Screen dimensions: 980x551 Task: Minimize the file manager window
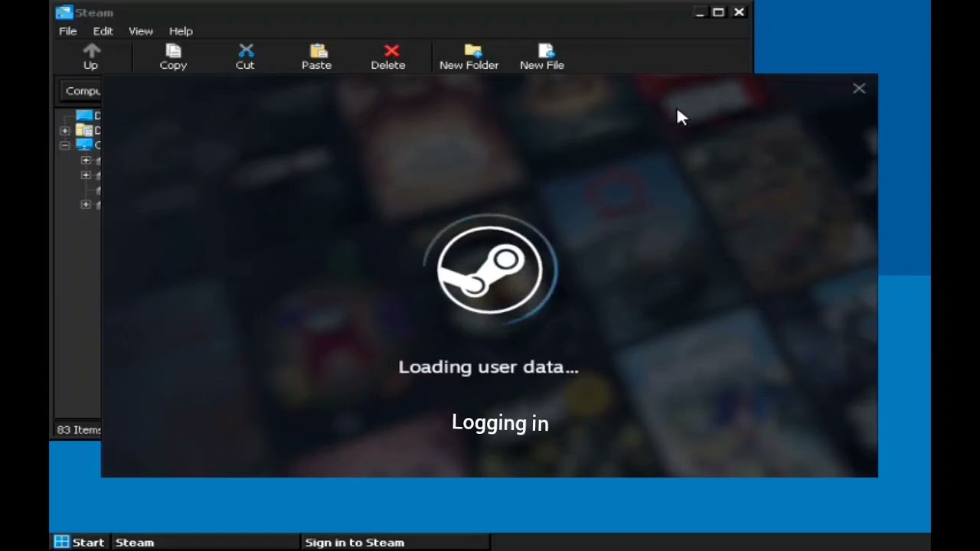coord(700,12)
